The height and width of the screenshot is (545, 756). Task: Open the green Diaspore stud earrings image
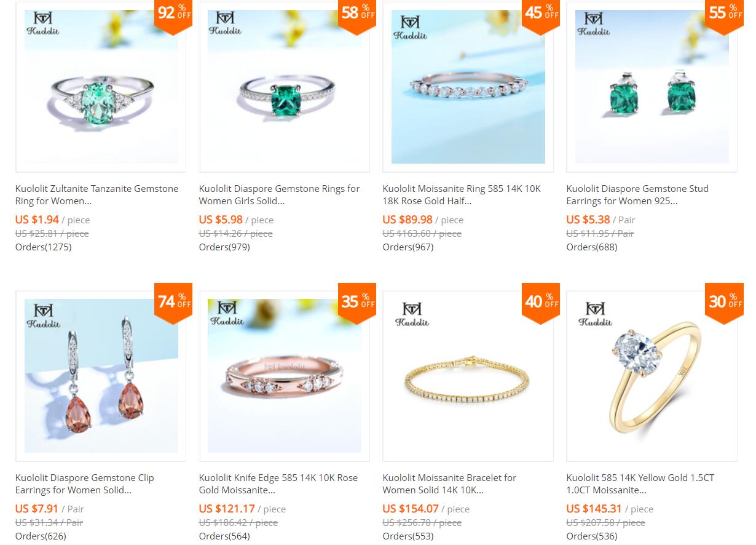click(652, 87)
